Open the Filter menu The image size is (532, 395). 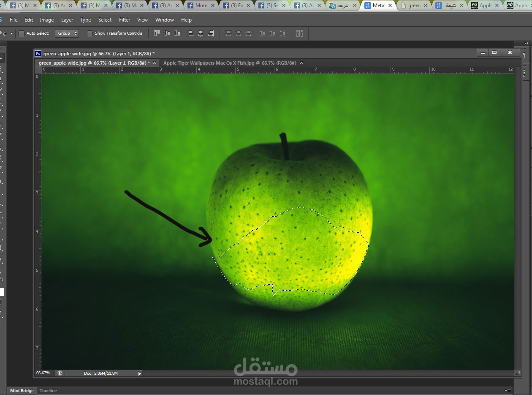coord(125,20)
